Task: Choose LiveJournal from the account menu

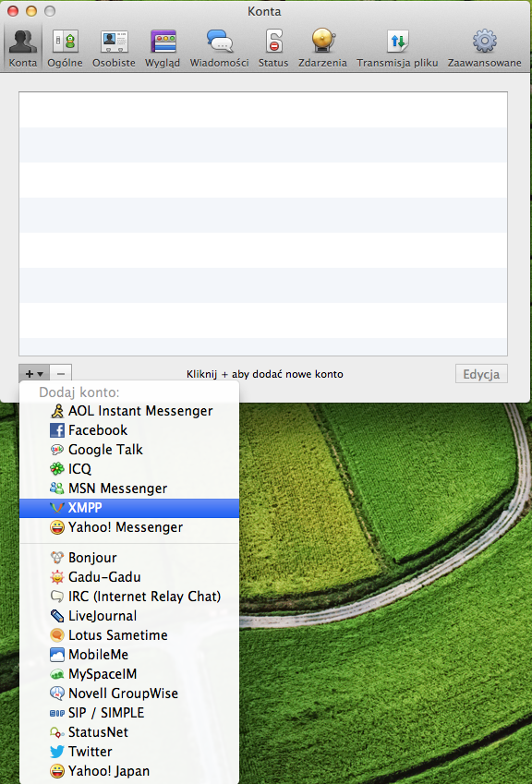Action: pos(129,616)
